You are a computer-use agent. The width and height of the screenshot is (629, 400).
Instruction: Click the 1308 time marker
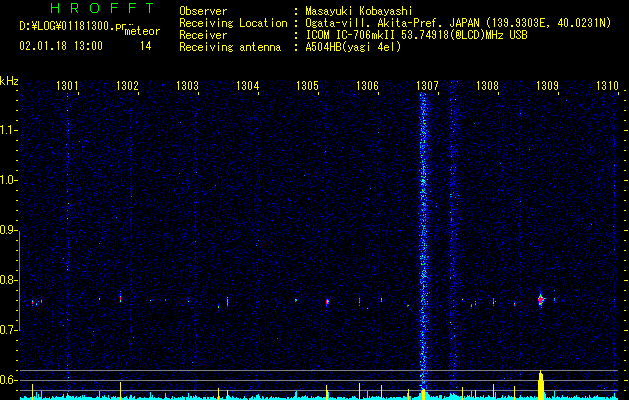pos(487,86)
